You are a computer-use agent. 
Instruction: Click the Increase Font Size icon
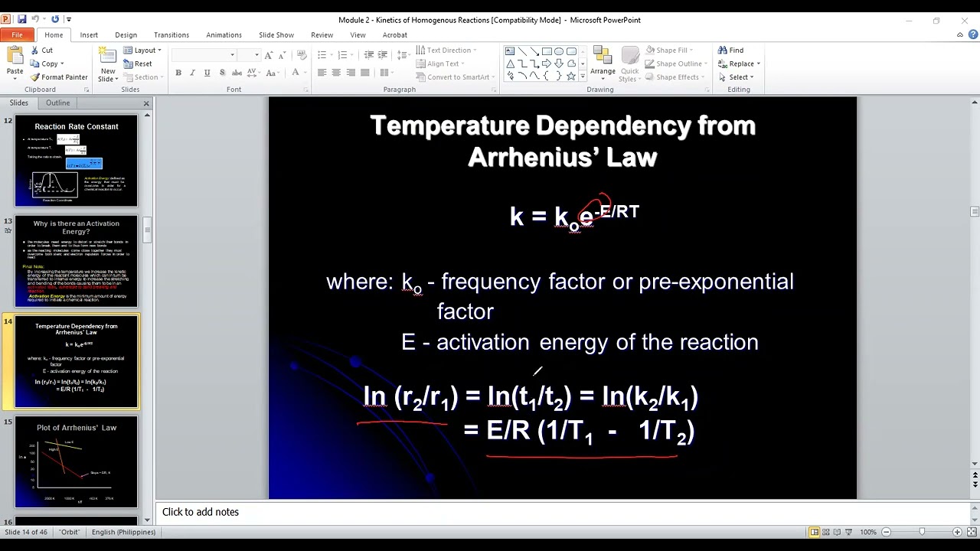(269, 55)
